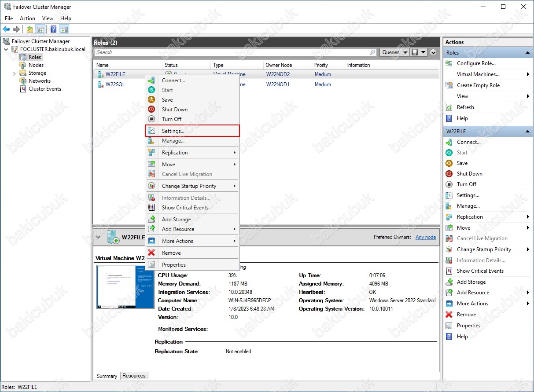This screenshot has width=534, height=392.
Task: Expand the Storage tree node arrow
Action: 14,73
